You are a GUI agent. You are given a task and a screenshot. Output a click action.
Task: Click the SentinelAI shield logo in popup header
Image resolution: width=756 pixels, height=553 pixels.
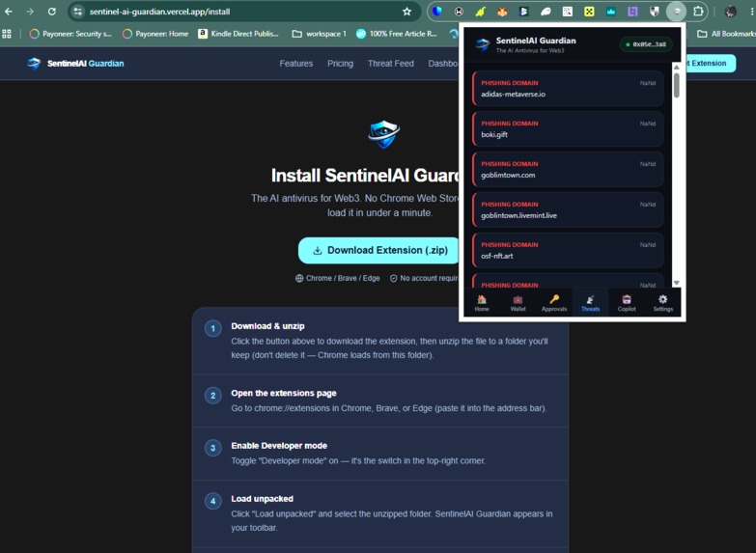click(483, 44)
